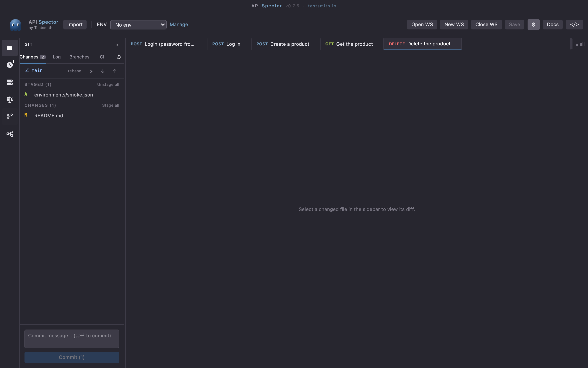Switch to the Changes tab
This screenshot has width=588, height=368.
pos(32,57)
